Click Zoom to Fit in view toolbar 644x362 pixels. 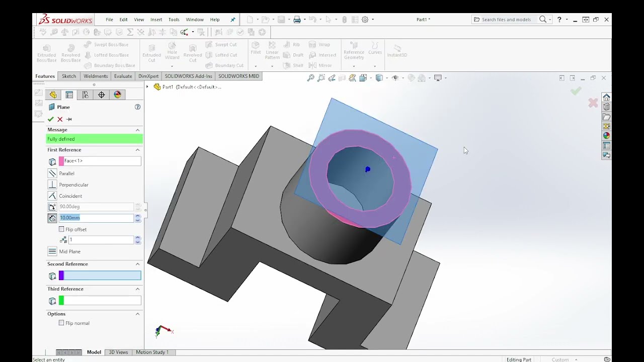click(x=311, y=78)
